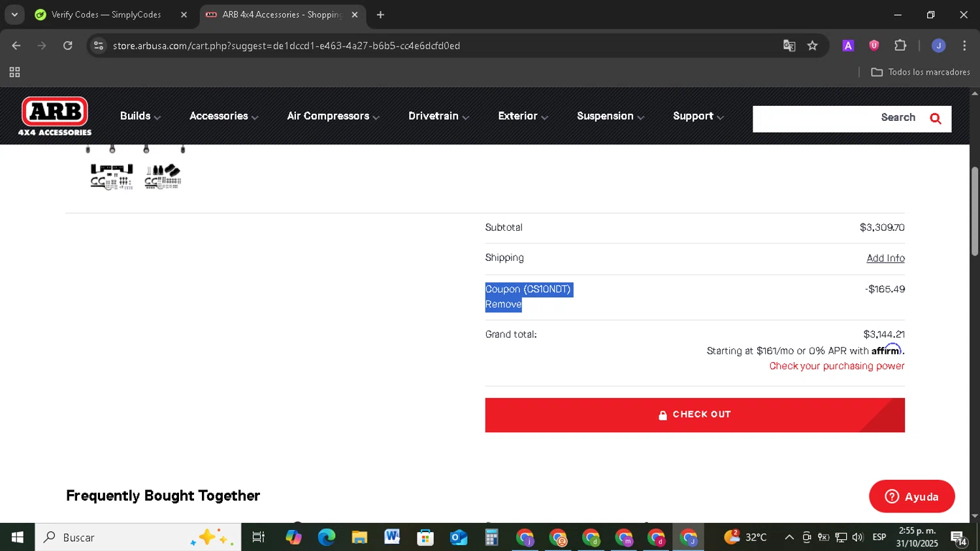
Task: Open a new browser tab
Action: point(380,14)
